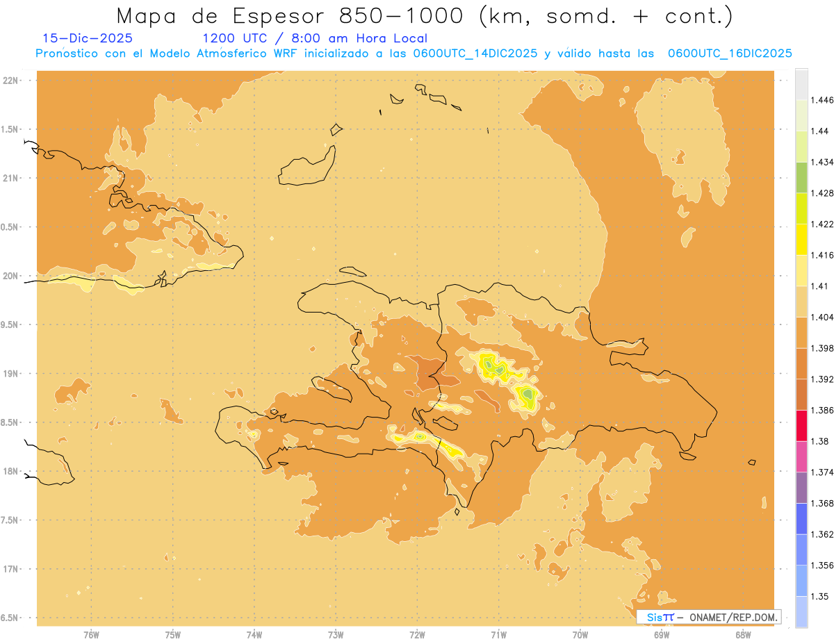This screenshot has width=834, height=644.
Task: Click the time text '1200 UTC / 8:00 am Hora Local'
Action: pyautogui.click(x=315, y=38)
